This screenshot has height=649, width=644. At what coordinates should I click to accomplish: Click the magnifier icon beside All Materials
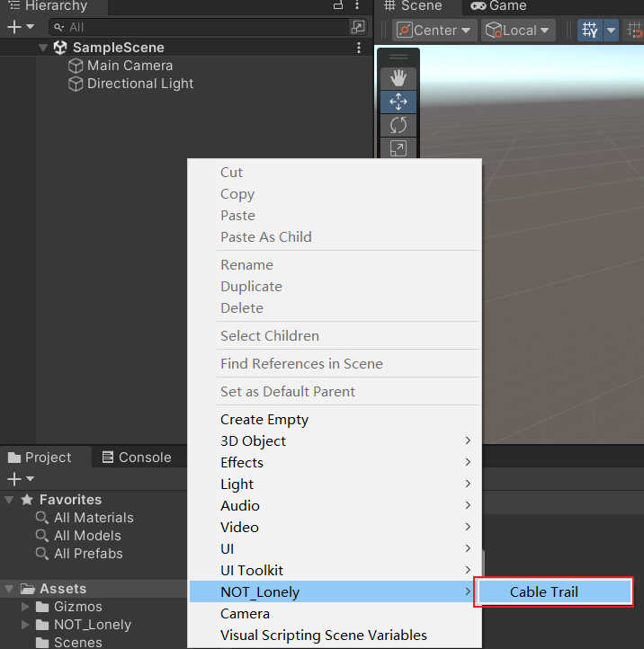42,518
